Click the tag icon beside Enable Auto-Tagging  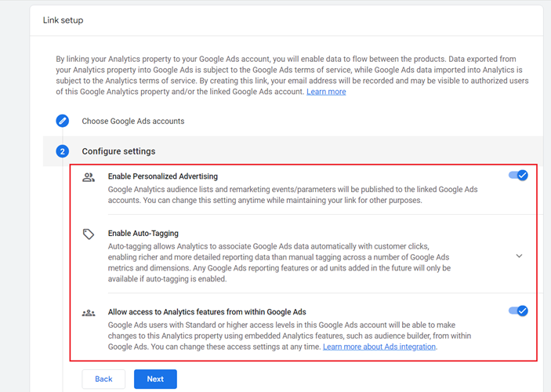click(x=89, y=234)
